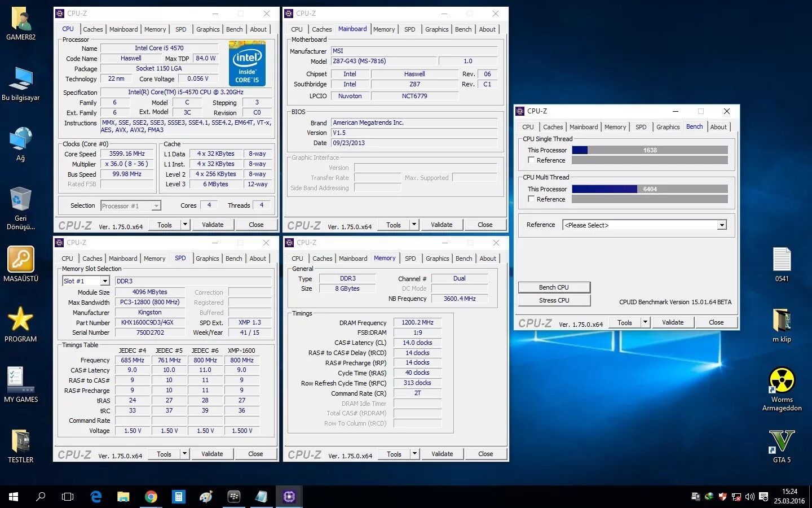
Task: Launch Microsoft Edge from taskbar
Action: [x=96, y=497]
